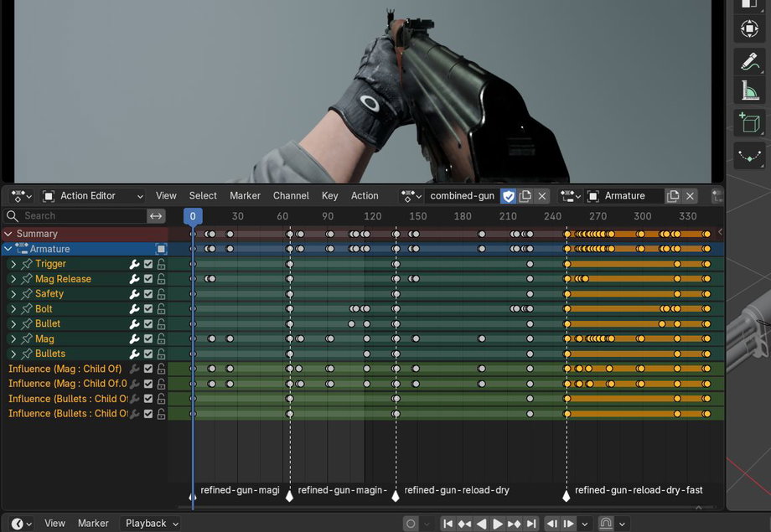Unlink the combined-gun action with X

(x=542, y=196)
